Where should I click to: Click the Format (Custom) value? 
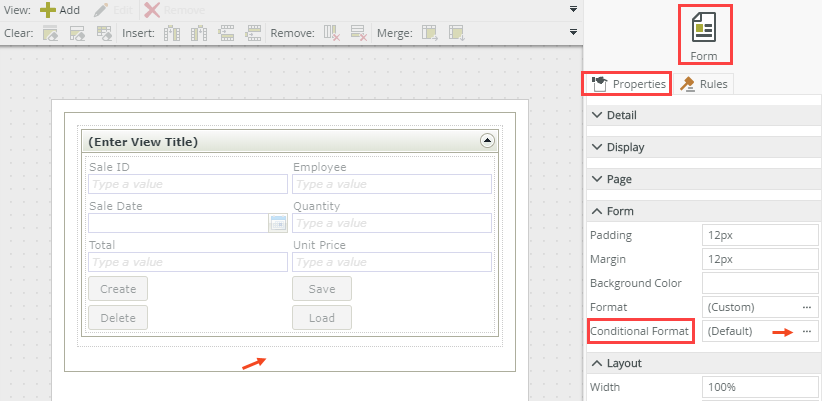tap(731, 307)
